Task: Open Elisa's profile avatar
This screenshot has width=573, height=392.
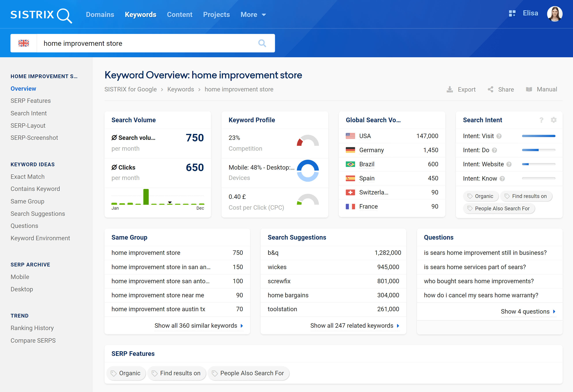Action: [554, 14]
